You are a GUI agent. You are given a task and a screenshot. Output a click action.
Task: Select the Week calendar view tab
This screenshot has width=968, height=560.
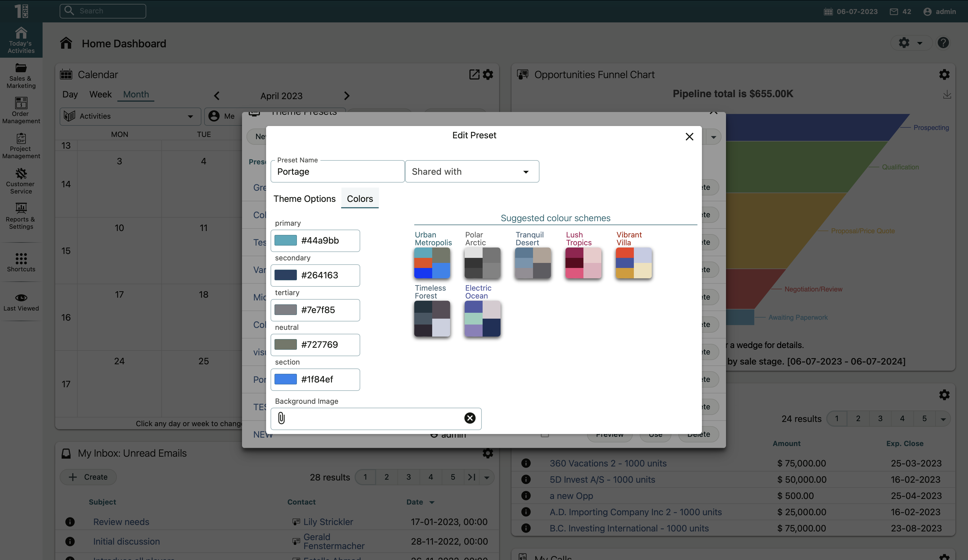click(100, 94)
